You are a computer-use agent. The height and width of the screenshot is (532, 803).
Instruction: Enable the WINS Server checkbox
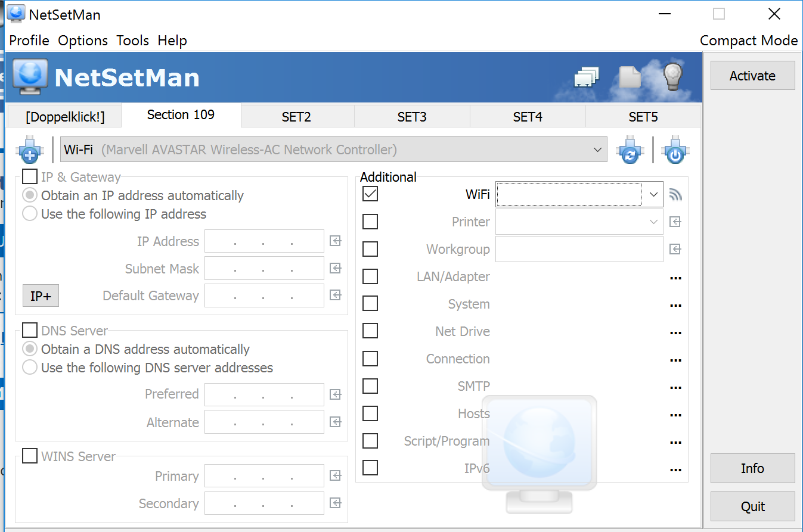click(x=30, y=456)
